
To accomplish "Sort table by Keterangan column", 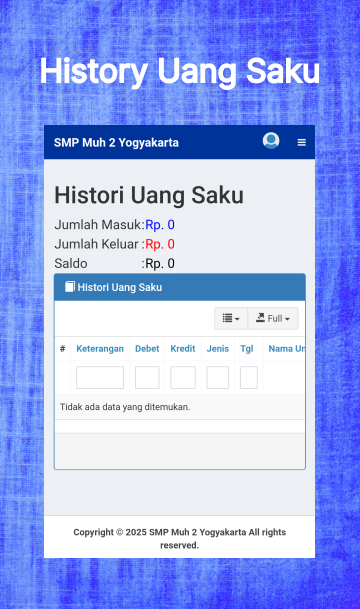I will pos(100,349).
